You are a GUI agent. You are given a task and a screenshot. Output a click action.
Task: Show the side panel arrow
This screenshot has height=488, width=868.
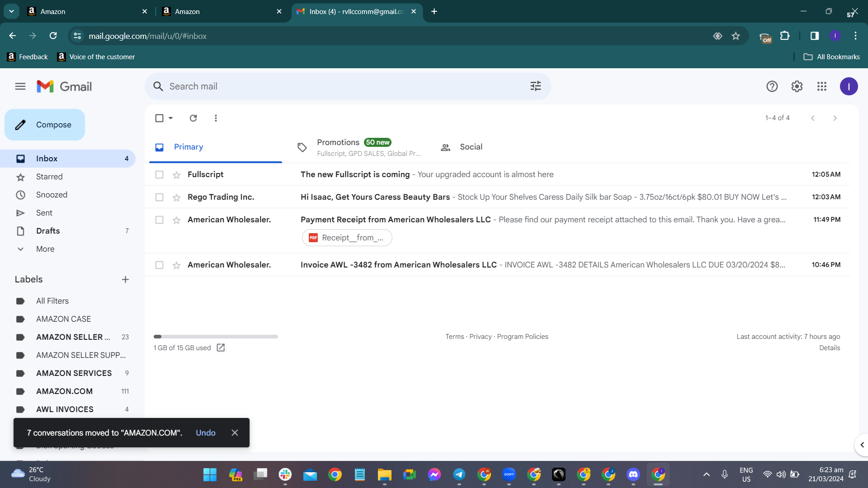(x=862, y=445)
